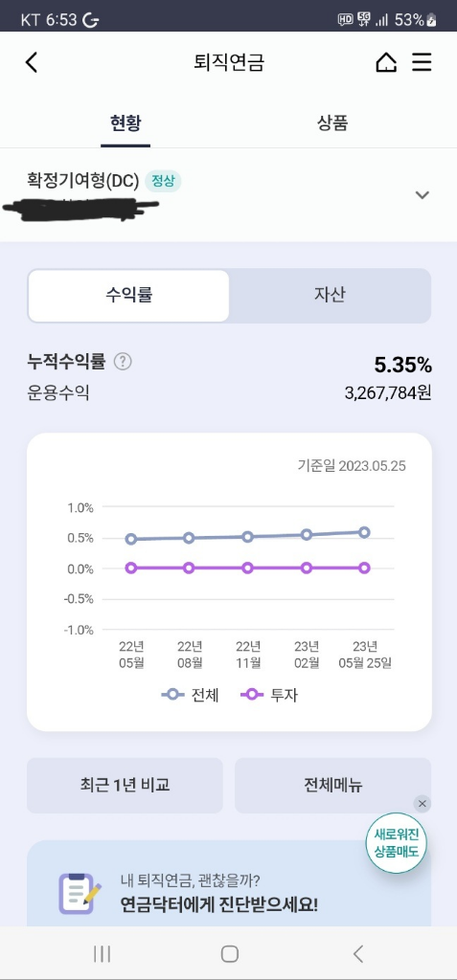Select the 수익률 segment toggle
Image resolution: width=457 pixels, height=980 pixels.
tap(129, 296)
